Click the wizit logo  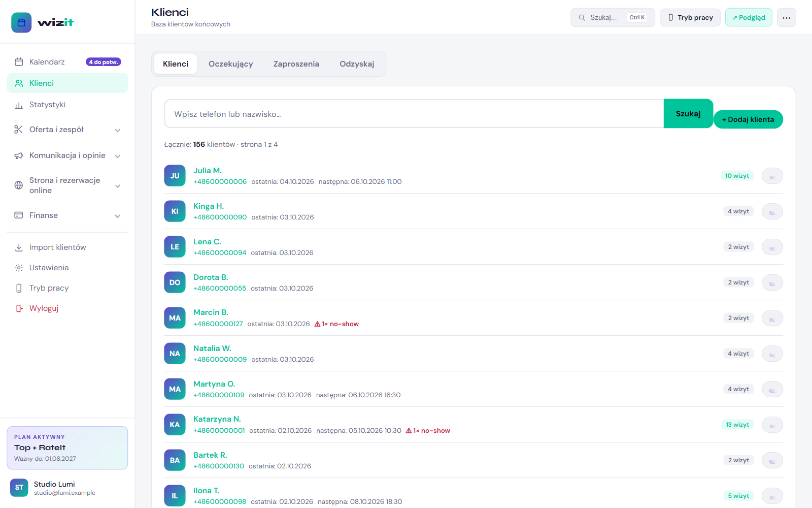(43, 22)
